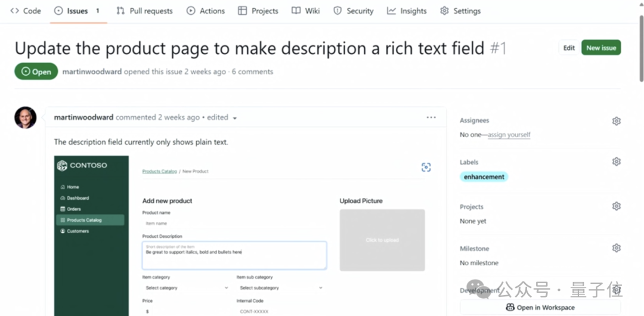644x316 pixels.
Task: Click the enhancement label badge
Action: (484, 177)
